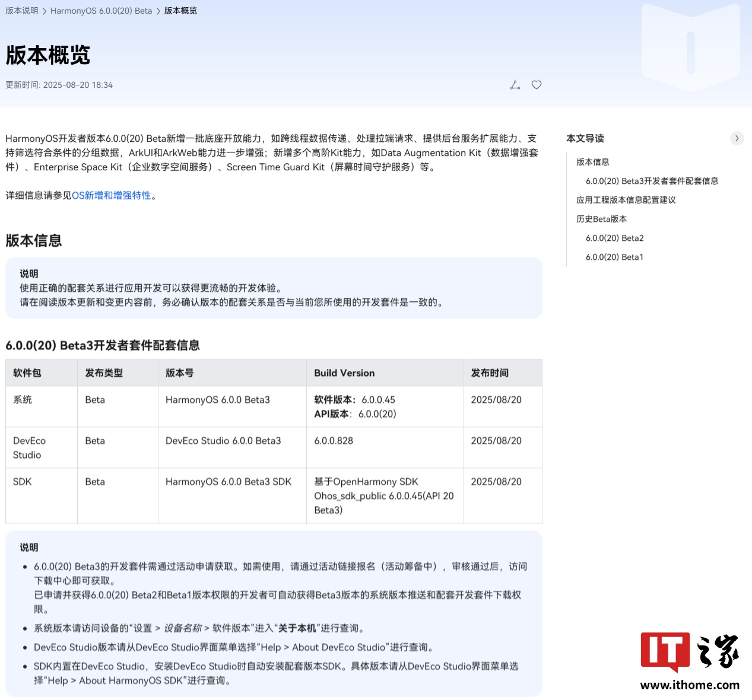The width and height of the screenshot is (752, 700).
Task: Click the 发布时间 table column header
Action: (x=490, y=373)
